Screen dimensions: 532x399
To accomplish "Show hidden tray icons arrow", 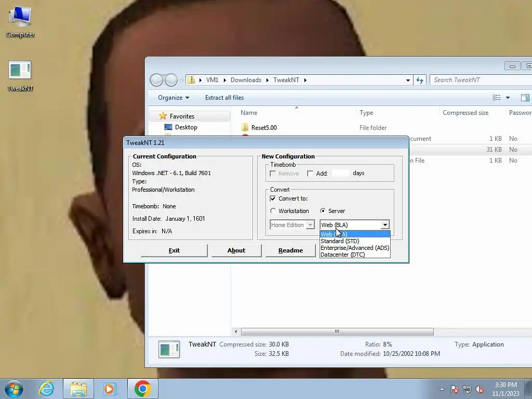I will 442,389.
